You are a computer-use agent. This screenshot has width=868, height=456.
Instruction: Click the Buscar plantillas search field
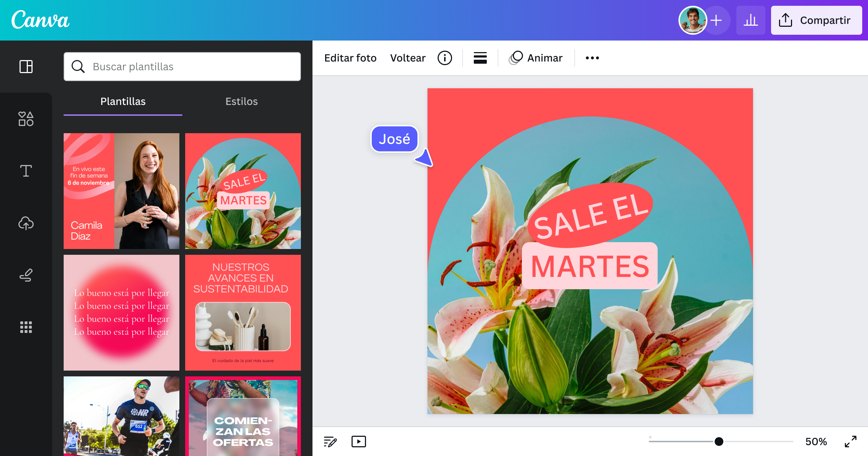(x=182, y=67)
